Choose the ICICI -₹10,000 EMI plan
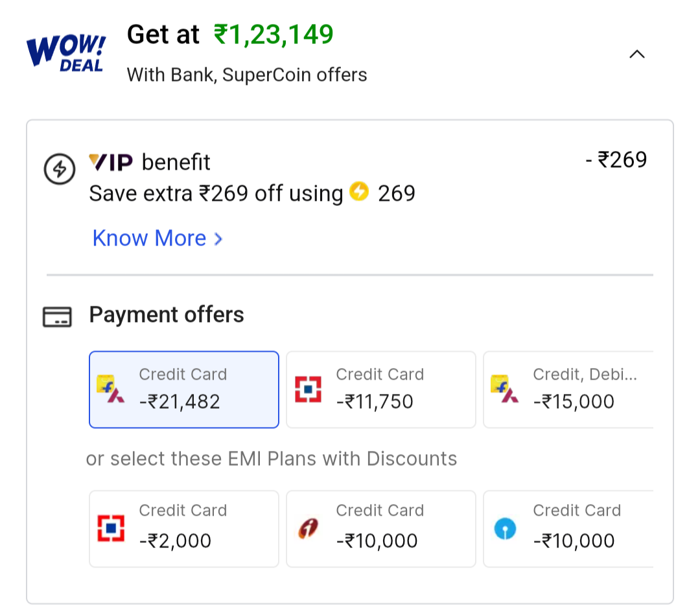This screenshot has height=609, width=700. (381, 529)
